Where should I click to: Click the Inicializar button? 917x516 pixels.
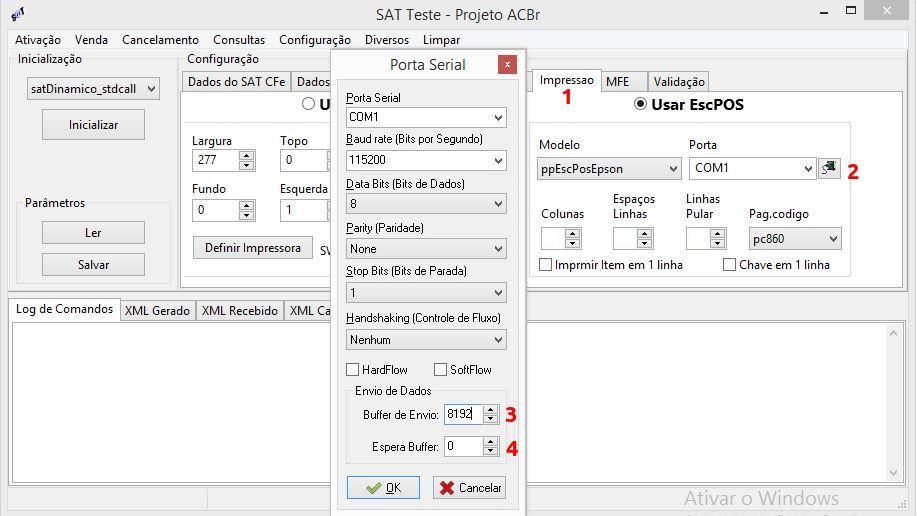click(94, 125)
